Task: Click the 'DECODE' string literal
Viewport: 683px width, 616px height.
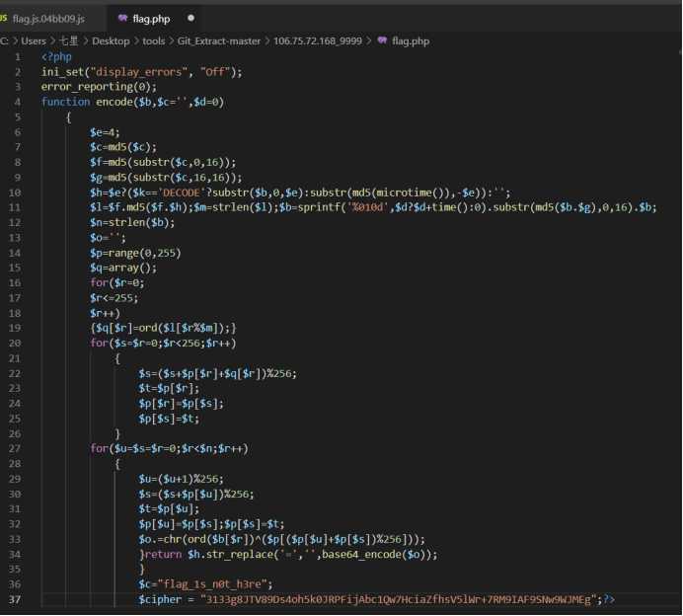Action: coord(180,192)
